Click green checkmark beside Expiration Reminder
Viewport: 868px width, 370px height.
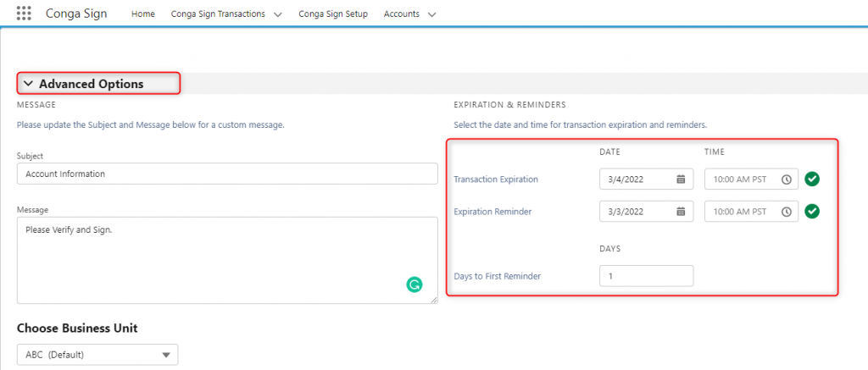pos(812,212)
